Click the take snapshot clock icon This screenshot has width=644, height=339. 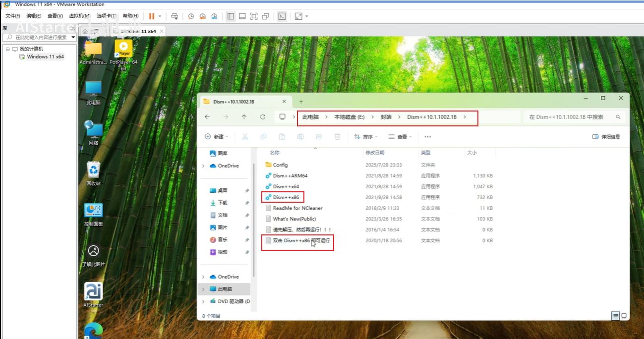tap(191, 16)
